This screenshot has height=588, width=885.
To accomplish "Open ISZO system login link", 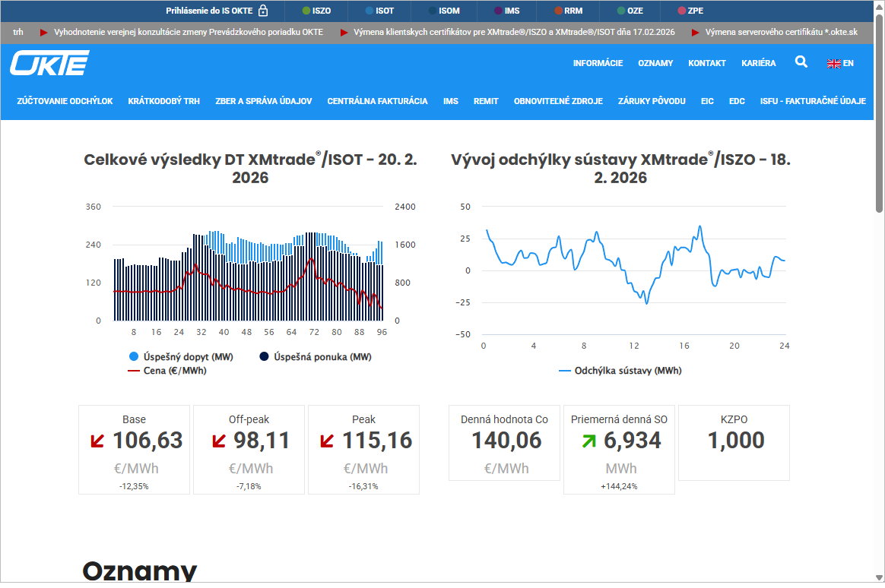I will click(316, 11).
